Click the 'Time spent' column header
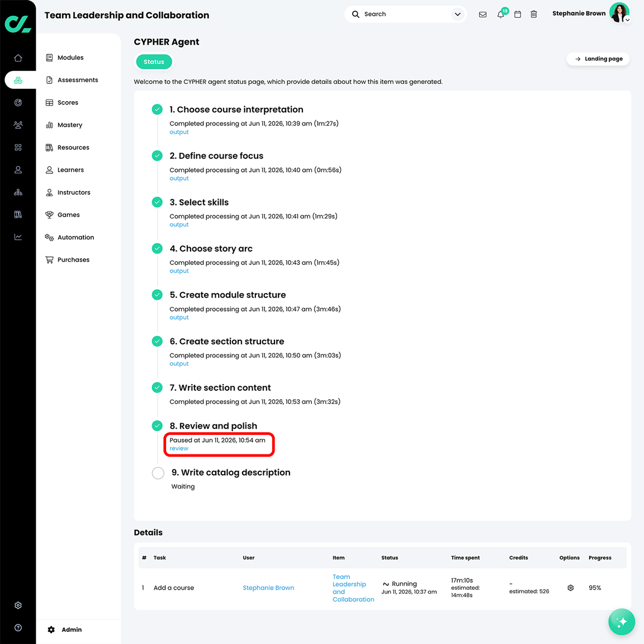 pos(465,558)
